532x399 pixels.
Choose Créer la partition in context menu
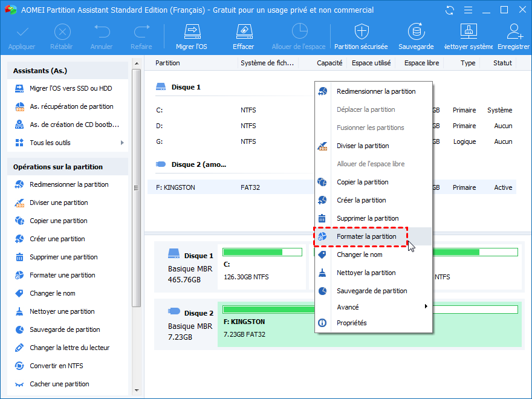(x=374, y=200)
